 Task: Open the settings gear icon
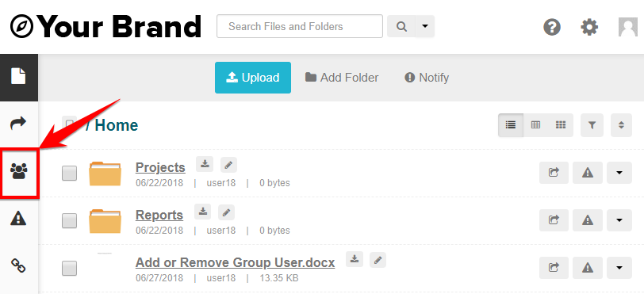589,28
